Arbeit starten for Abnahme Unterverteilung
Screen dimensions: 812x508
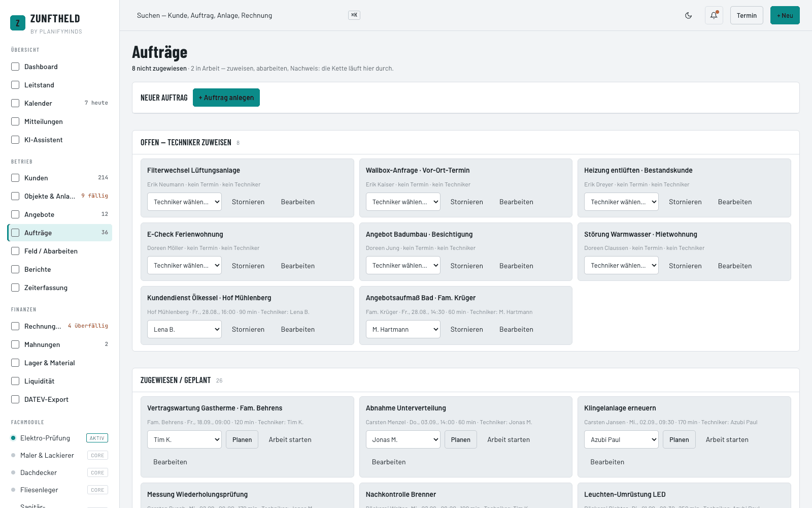point(509,439)
